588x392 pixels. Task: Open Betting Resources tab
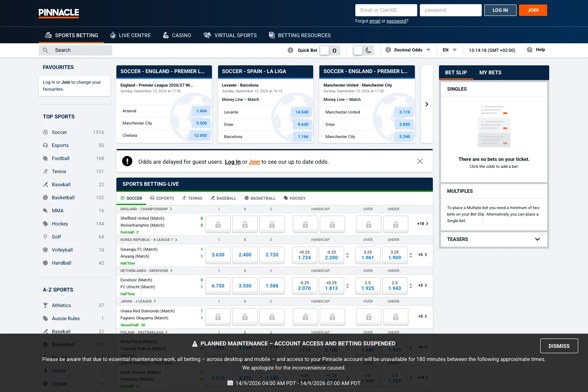[x=300, y=36]
